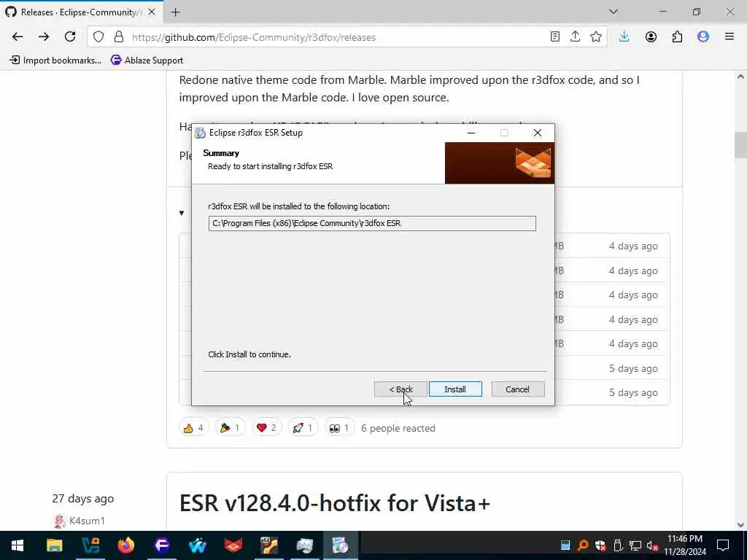Image resolution: width=747 pixels, height=560 pixels.
Task: Add thumbs up reaction
Action: (x=193, y=428)
